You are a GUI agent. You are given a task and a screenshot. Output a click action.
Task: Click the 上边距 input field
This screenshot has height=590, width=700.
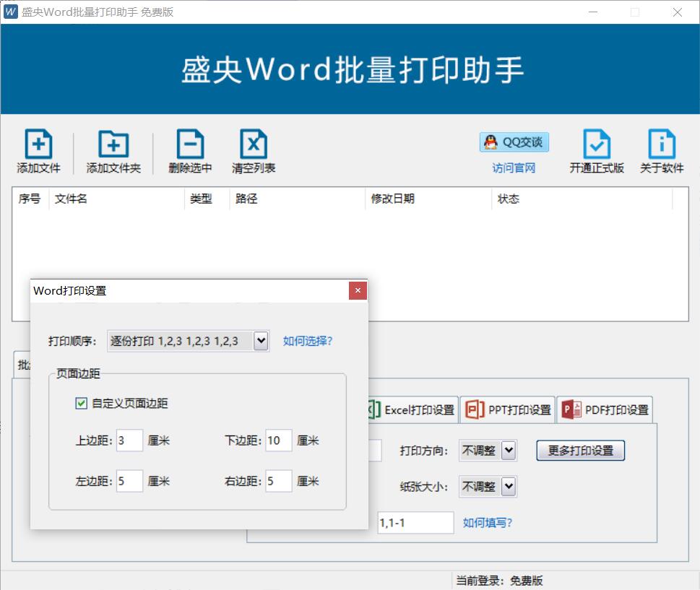129,441
